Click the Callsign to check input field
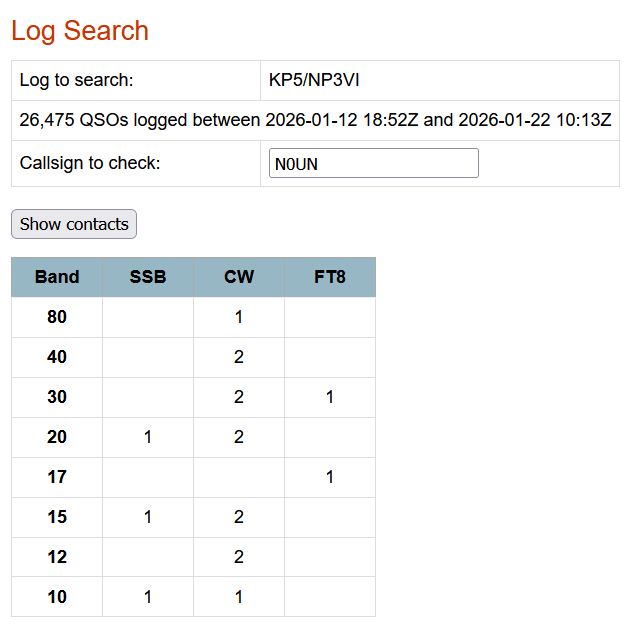This screenshot has height=631, width=628. pyautogui.click(x=373, y=164)
